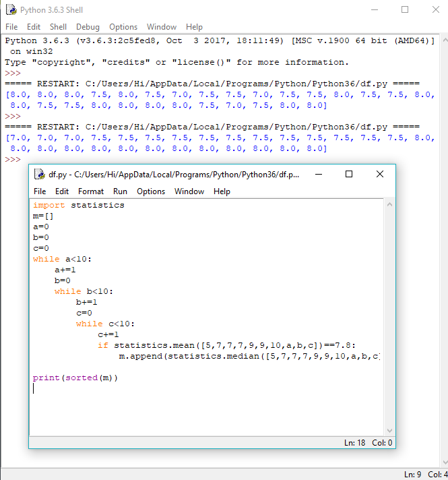Maximize the df.py editor window
This screenshot has width=448, height=480.
pos(349,174)
